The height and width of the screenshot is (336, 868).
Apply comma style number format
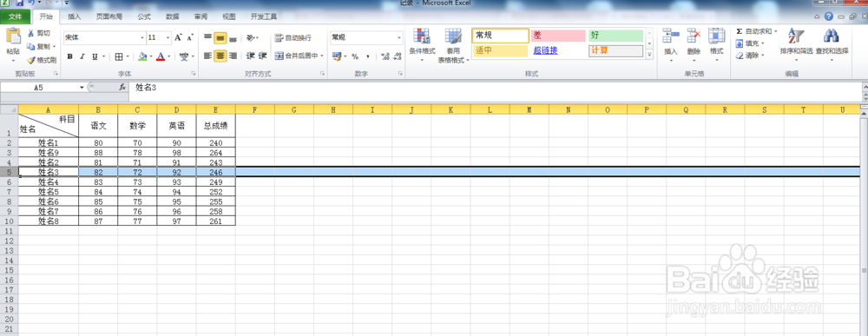click(367, 56)
